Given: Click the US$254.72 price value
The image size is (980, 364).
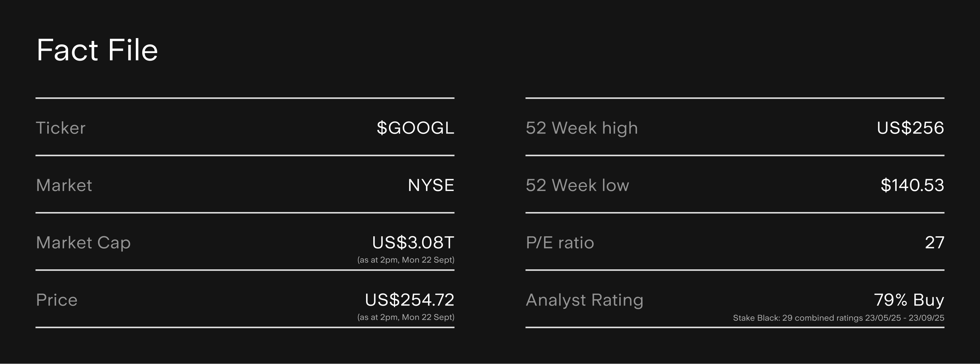Looking at the screenshot, I should point(409,300).
